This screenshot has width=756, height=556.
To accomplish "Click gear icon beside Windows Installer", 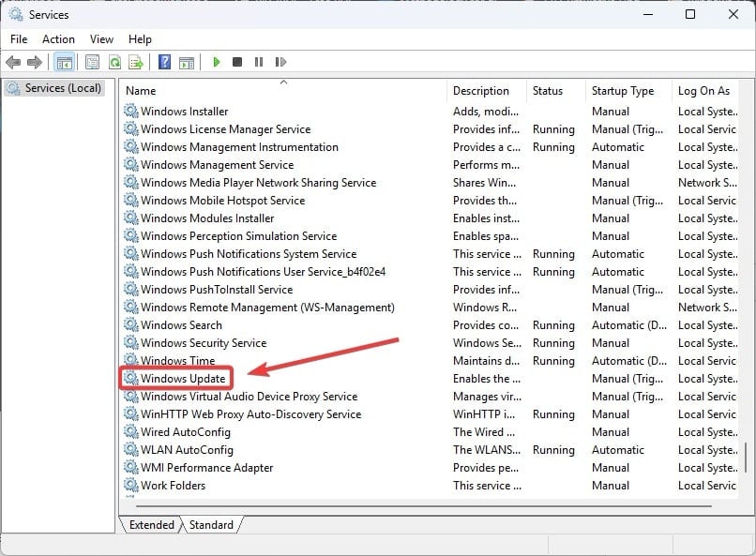I will click(x=130, y=111).
